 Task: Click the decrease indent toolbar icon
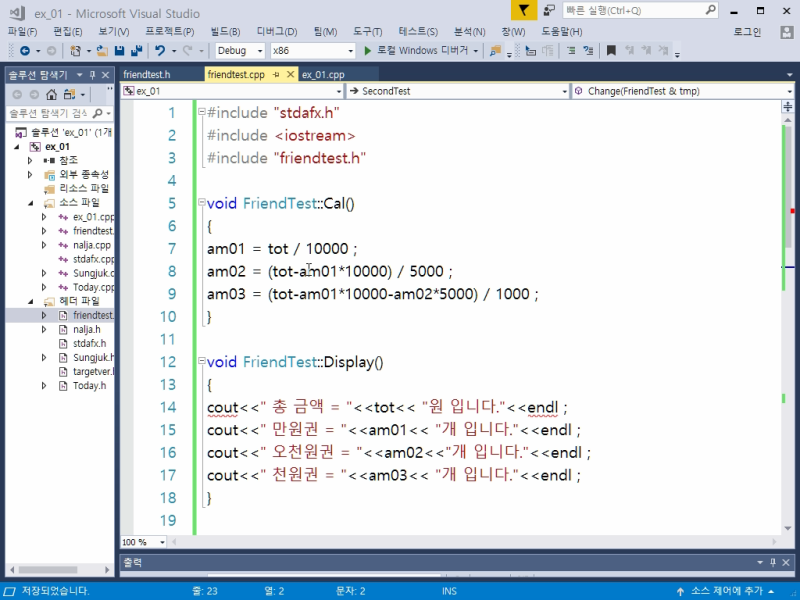tap(571, 51)
